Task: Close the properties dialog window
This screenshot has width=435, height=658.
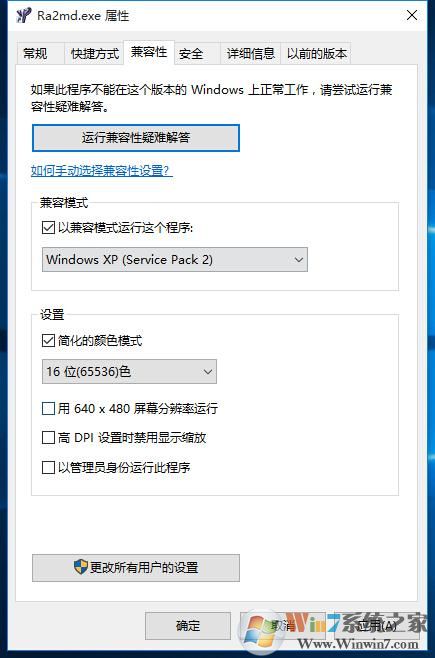Action: (412, 16)
